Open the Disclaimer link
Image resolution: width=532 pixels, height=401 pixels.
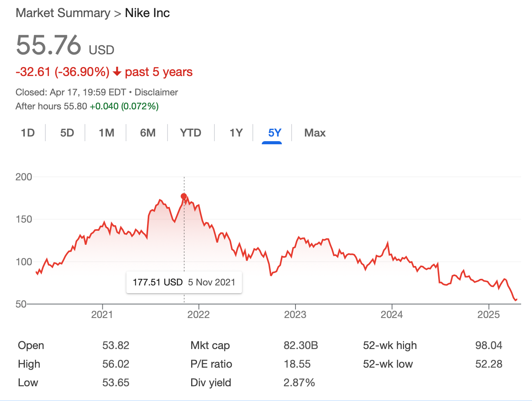(x=156, y=92)
